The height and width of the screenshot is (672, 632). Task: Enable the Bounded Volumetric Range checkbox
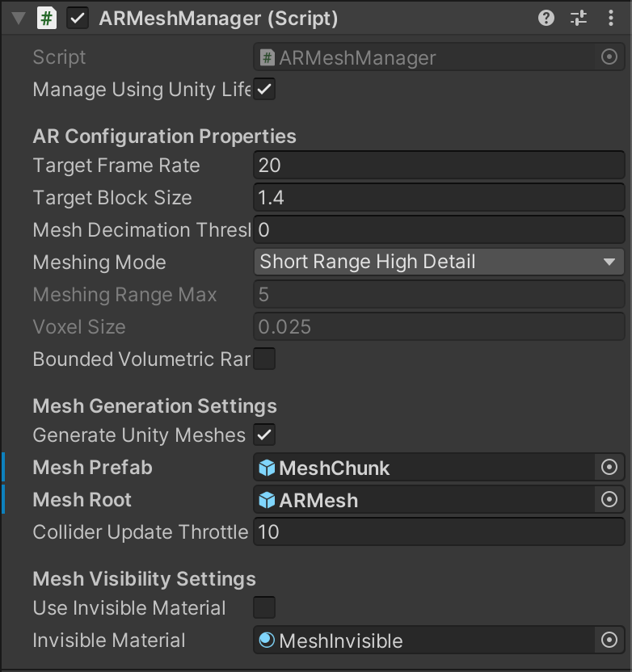(265, 359)
